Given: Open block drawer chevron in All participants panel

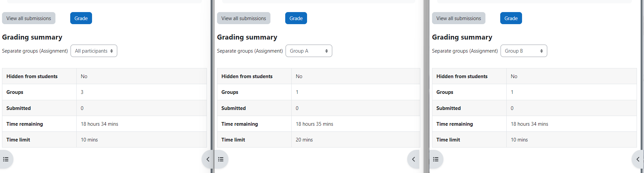Looking at the screenshot, I should tap(207, 159).
